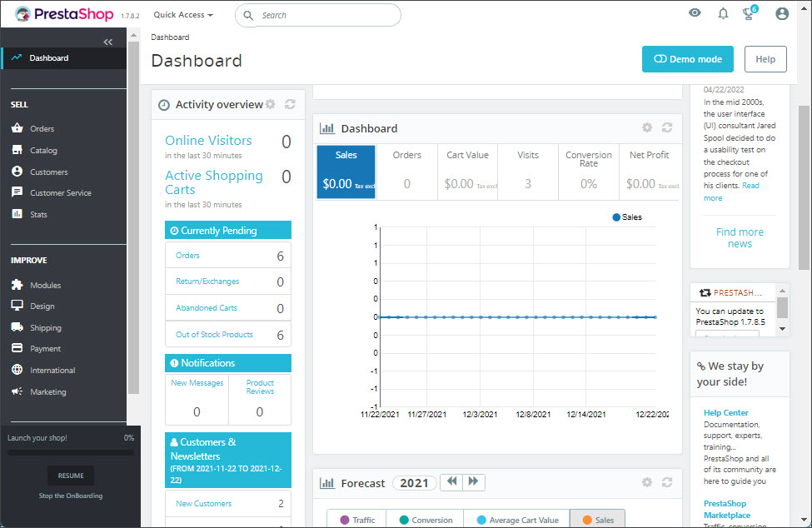Refresh Dashboard trends panel
812x528 pixels.
coord(667,127)
